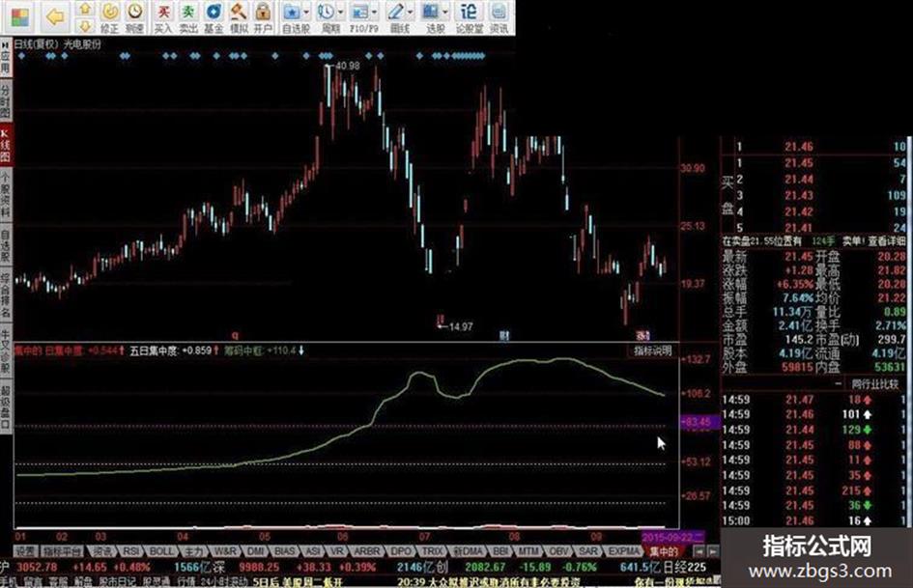Open the 综合排名 sidebar tab
The height and width of the screenshot is (588, 913).
pos(5,295)
